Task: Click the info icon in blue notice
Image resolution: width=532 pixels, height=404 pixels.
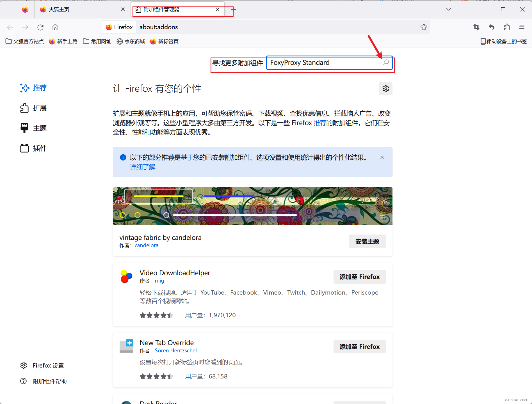Action: pyautogui.click(x=123, y=157)
